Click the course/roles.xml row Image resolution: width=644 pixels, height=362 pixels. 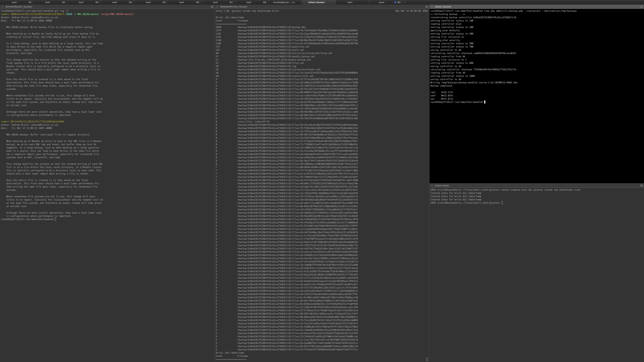click(264, 76)
